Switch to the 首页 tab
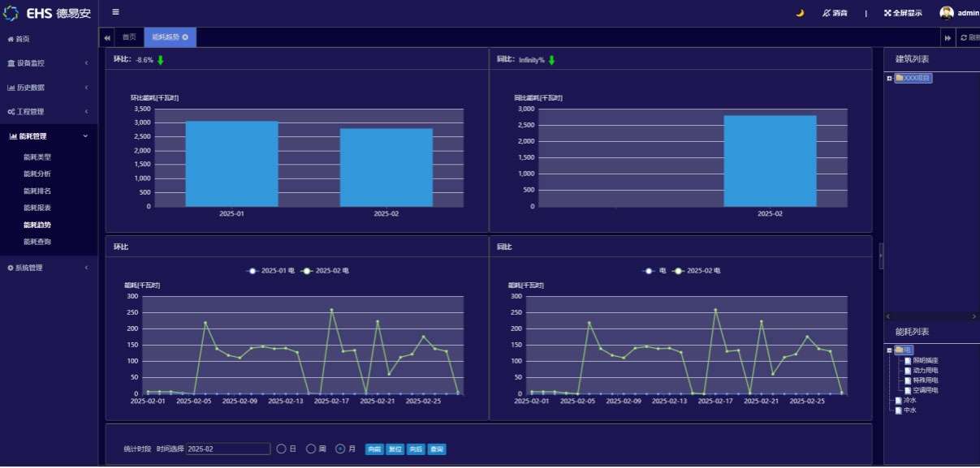The width and height of the screenshot is (980, 468). tap(129, 37)
